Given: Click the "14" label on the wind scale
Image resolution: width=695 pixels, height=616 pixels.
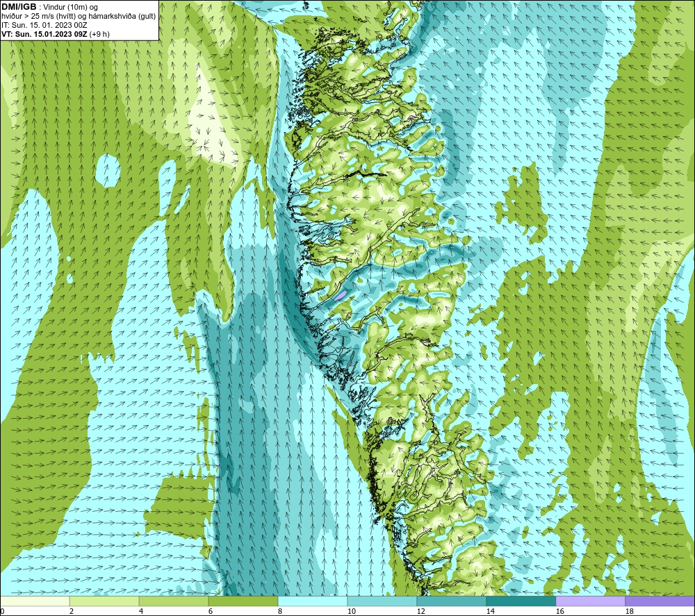Looking at the screenshot, I should (490, 612).
